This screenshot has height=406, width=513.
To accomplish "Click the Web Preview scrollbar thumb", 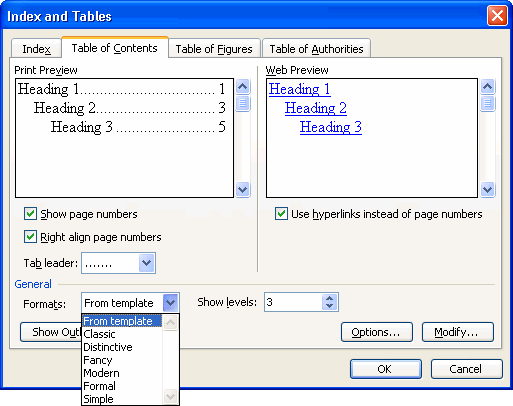I will tap(488, 103).
